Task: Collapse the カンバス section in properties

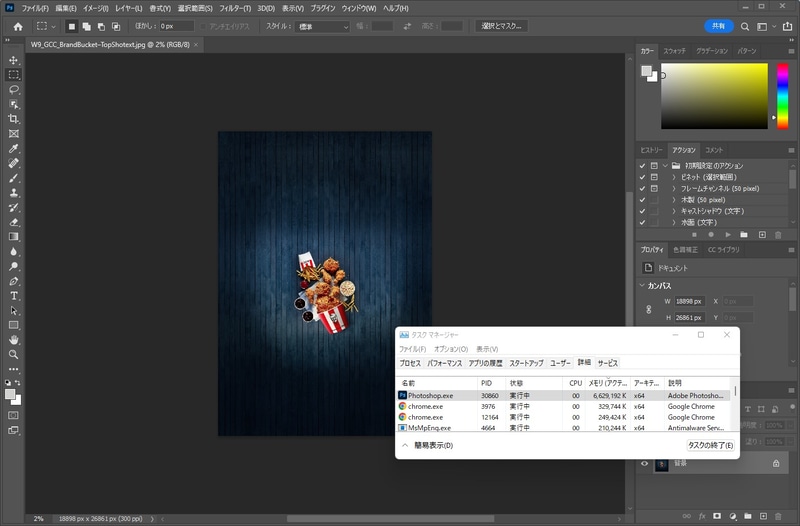Action: (643, 286)
